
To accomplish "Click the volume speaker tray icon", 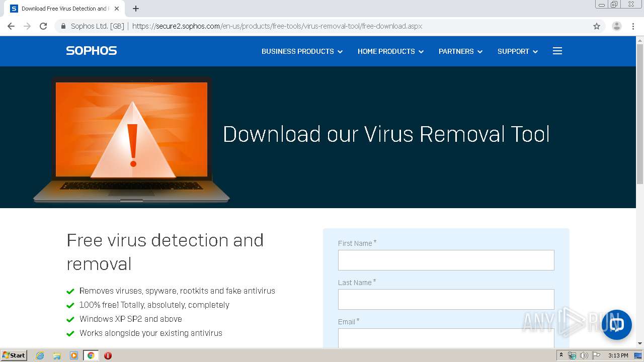I will coord(584,355).
